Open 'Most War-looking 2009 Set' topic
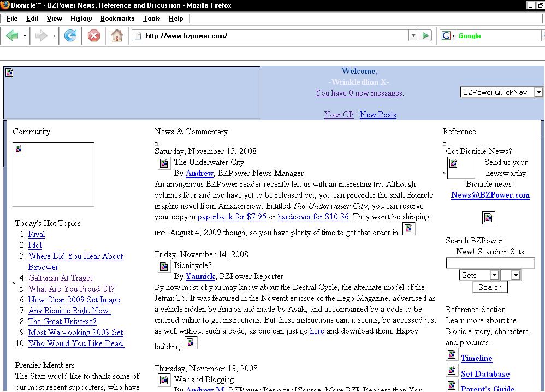Viewport: 545px width, 392px height. [x=75, y=332]
